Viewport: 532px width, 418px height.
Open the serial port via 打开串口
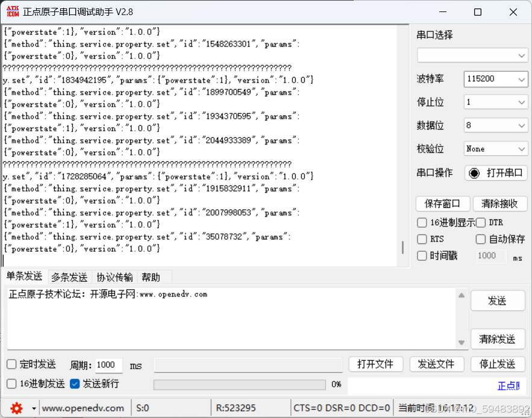click(496, 173)
